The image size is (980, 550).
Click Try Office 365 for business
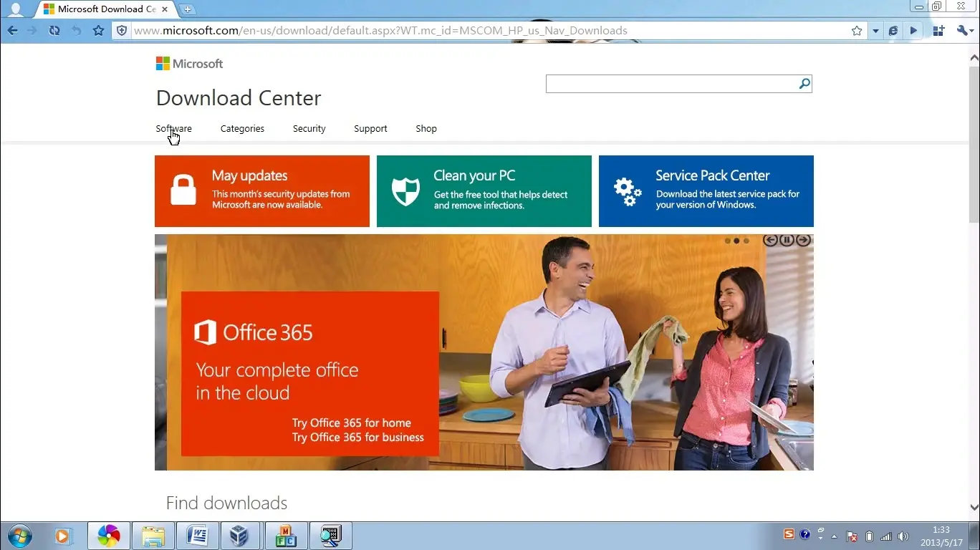(358, 438)
